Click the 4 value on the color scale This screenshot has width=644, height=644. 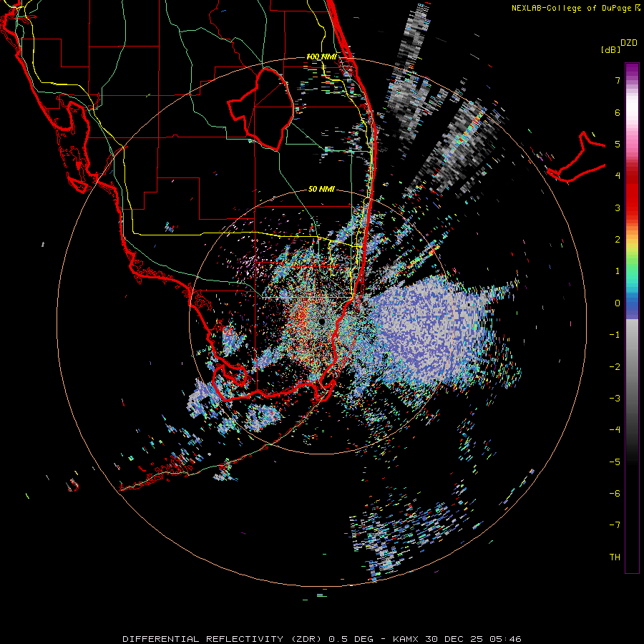point(617,176)
